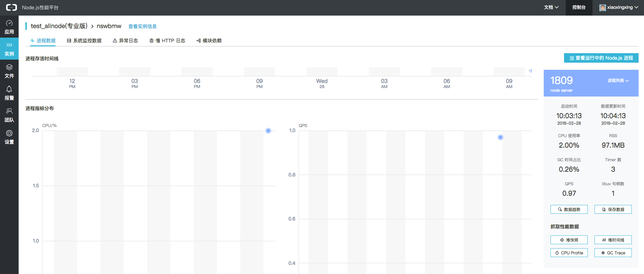644x274 pixels.
Task: Click the xiaoxingxing user avatar
Action: [602, 7]
